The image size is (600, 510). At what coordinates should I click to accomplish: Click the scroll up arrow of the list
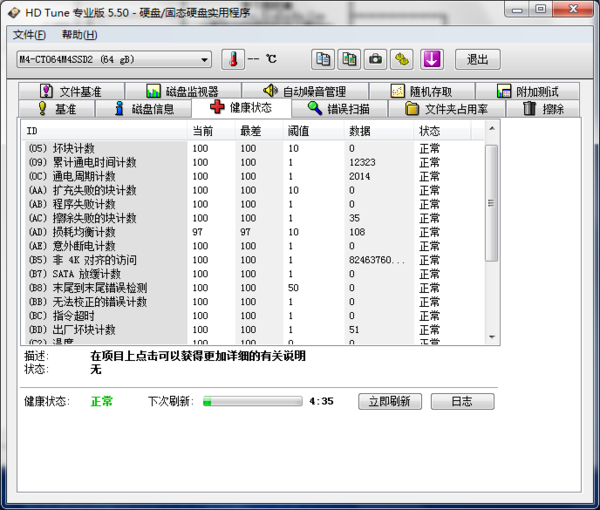pyautogui.click(x=492, y=129)
